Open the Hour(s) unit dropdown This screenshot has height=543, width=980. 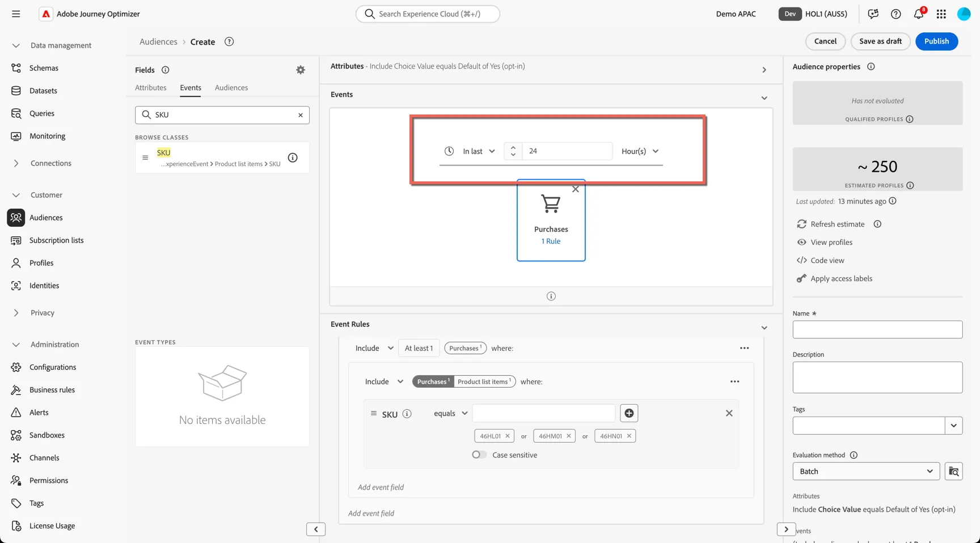click(x=640, y=151)
